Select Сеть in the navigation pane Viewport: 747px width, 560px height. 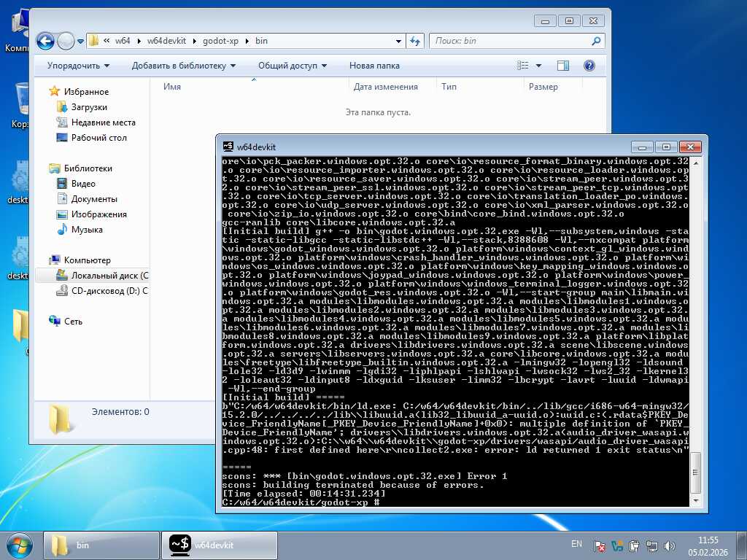tap(74, 322)
